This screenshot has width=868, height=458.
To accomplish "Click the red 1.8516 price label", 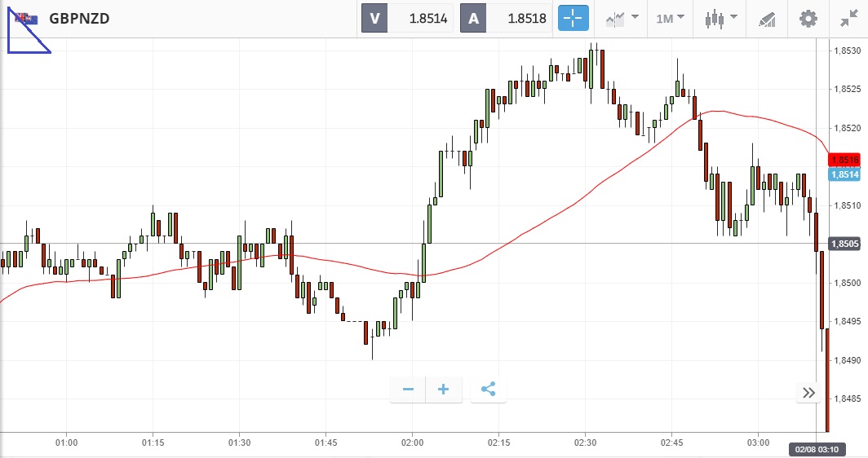I will 844,160.
